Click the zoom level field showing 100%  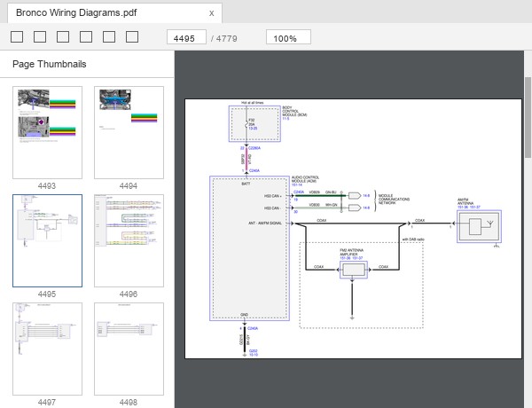(x=288, y=37)
